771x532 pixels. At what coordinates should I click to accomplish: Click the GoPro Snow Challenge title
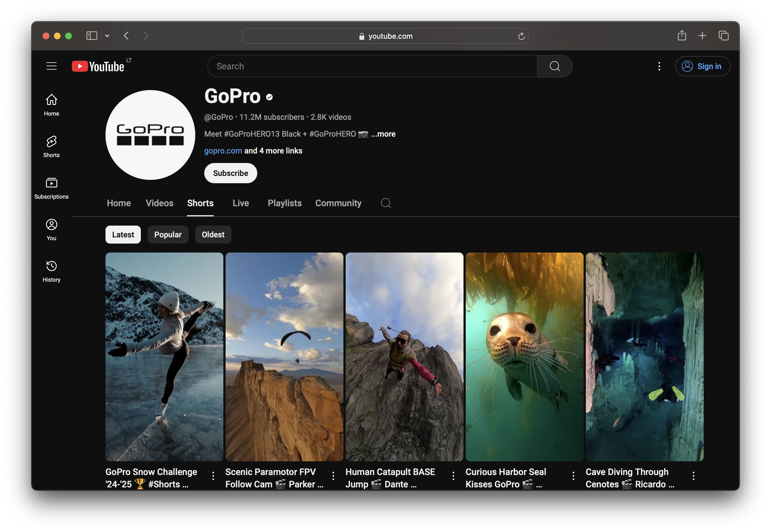pyautogui.click(x=151, y=478)
